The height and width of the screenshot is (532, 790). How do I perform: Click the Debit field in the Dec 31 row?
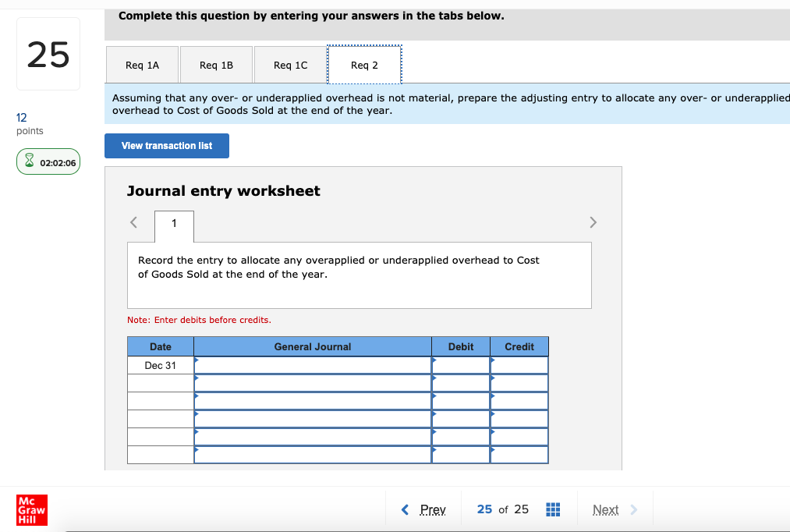(460, 364)
